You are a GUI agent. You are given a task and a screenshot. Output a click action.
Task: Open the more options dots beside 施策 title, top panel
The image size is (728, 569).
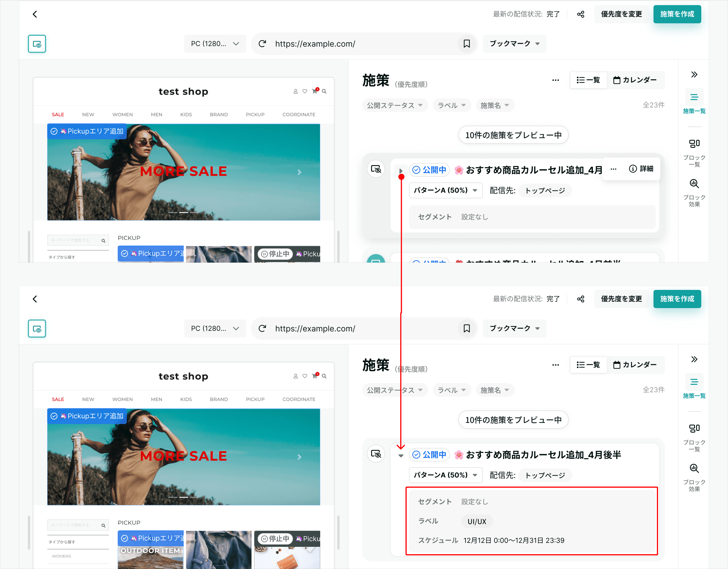coord(556,80)
